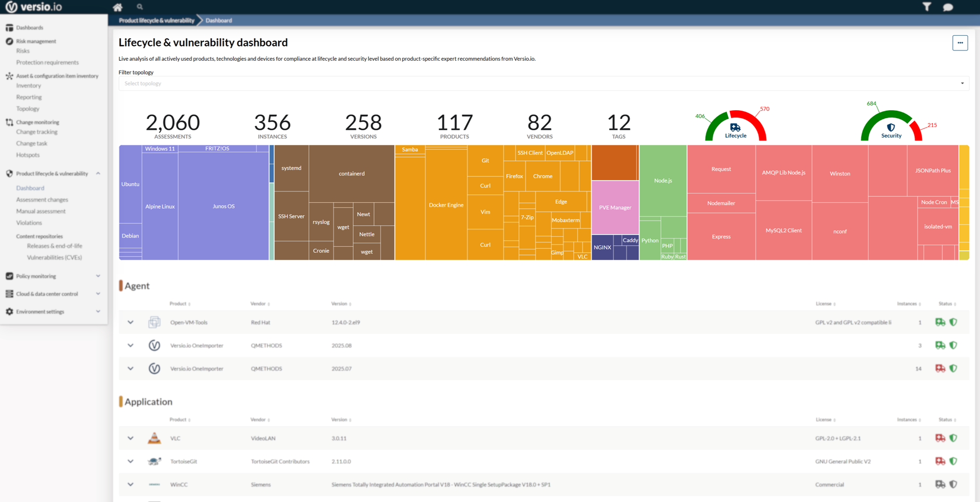Expand the Open-VM-Tools row
The height and width of the screenshot is (502, 980).
pyautogui.click(x=130, y=322)
